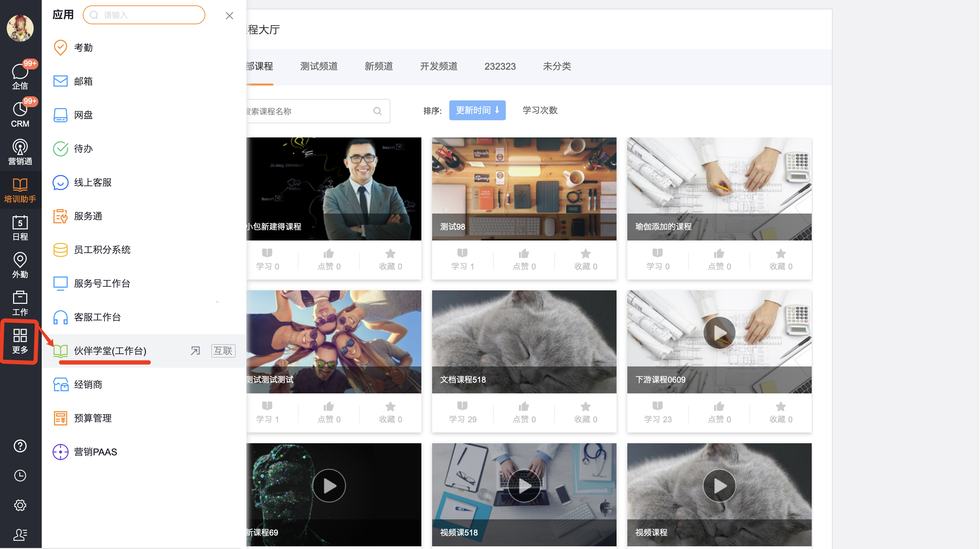
Task: Open the 经销商 dealer app
Action: (x=144, y=385)
